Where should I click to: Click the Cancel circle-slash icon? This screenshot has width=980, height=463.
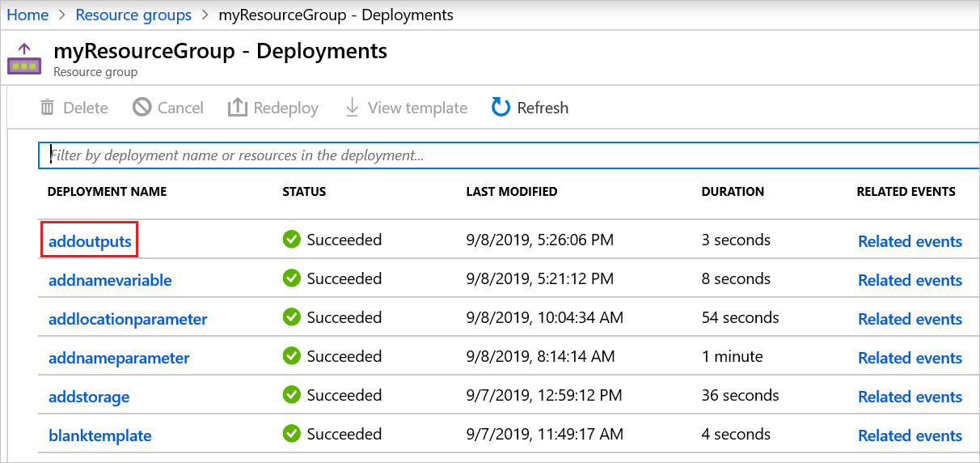pos(142,108)
